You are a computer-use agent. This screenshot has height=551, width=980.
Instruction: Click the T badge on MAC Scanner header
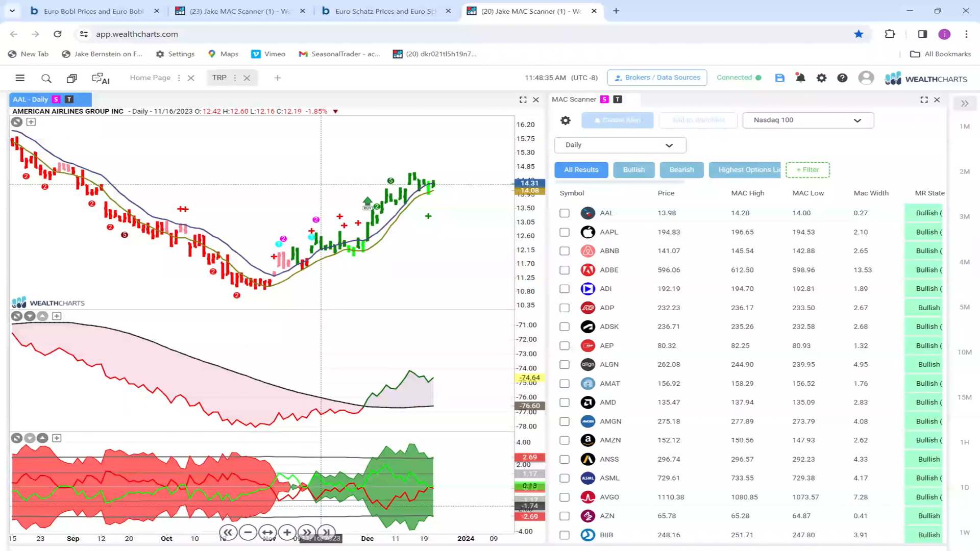pos(617,99)
